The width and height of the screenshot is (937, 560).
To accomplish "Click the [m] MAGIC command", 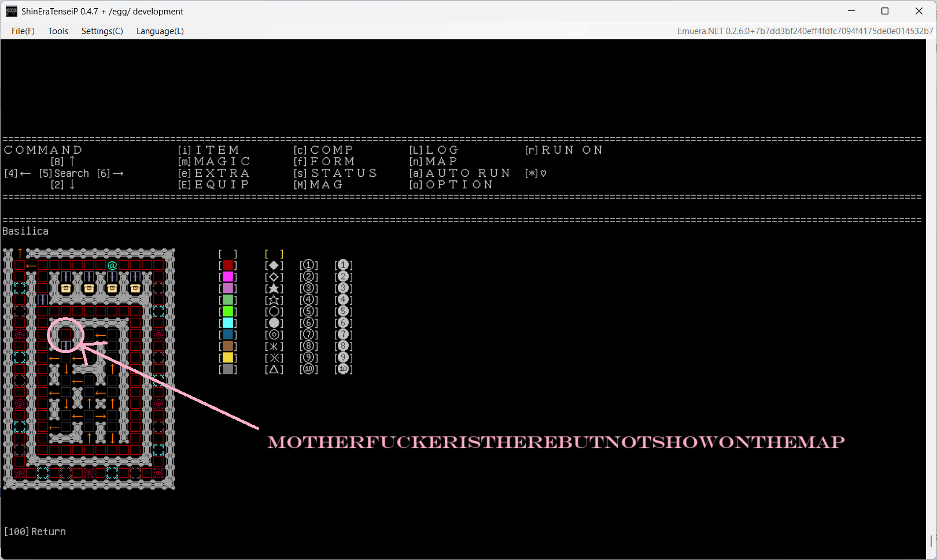I will click(215, 161).
